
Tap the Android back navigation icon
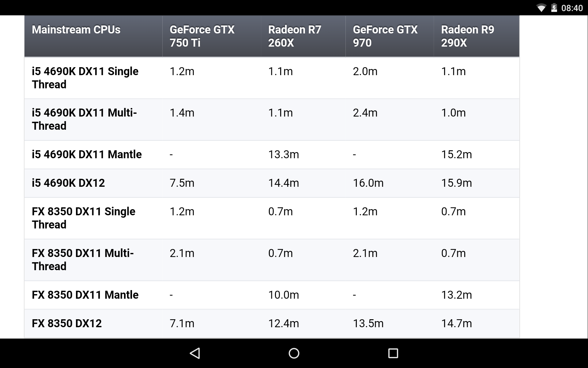(195, 353)
